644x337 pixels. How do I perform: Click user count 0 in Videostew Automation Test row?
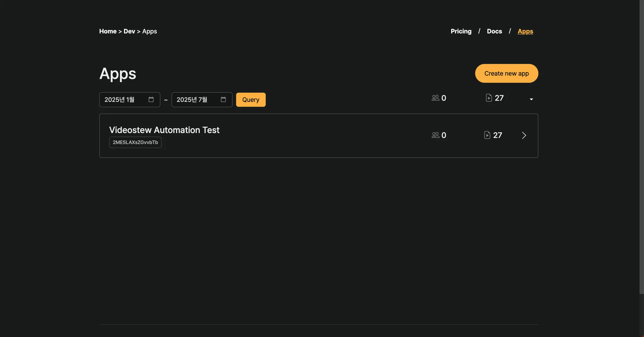click(x=444, y=135)
